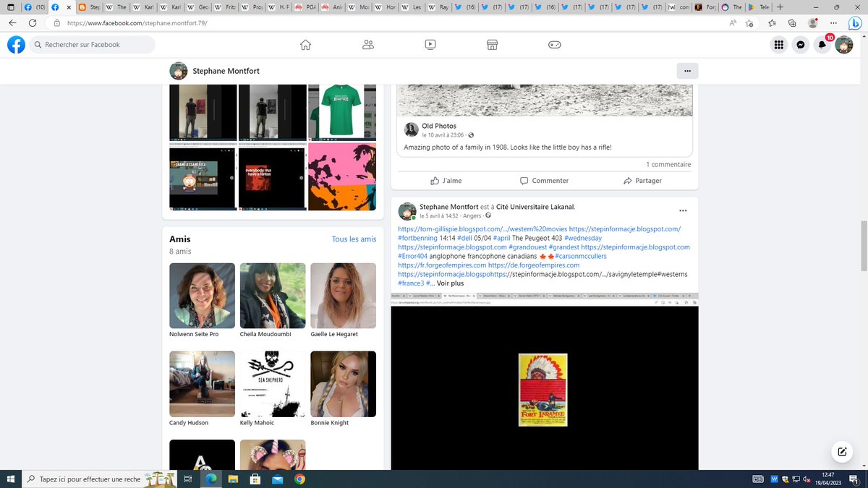The width and height of the screenshot is (868, 488).
Task: Open Edge settings three-dot menu
Action: click(835, 23)
